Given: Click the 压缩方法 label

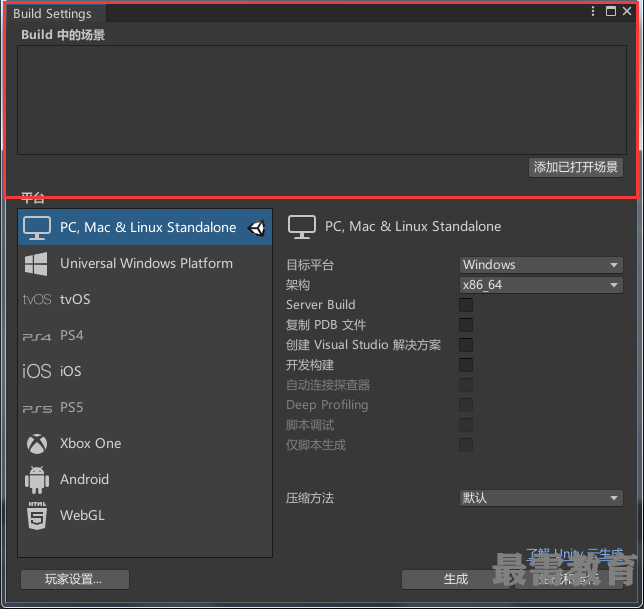Looking at the screenshot, I should (x=310, y=498).
